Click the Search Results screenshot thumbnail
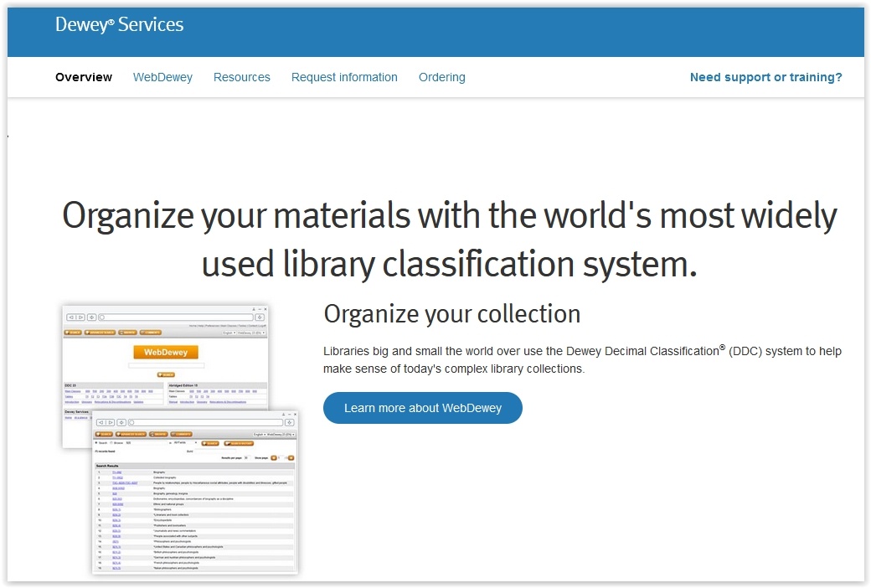This screenshot has height=588, width=871. click(195, 519)
